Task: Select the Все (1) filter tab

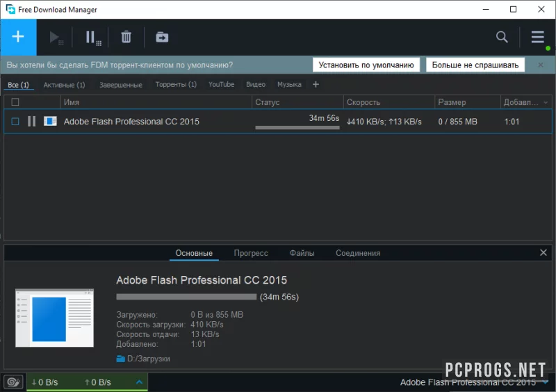Action: pos(19,85)
